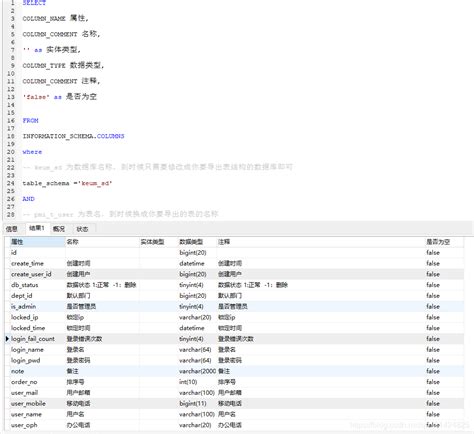Screen dimensions: 474x434
Task: Switch to the 信息 tab
Action: pos(12,229)
